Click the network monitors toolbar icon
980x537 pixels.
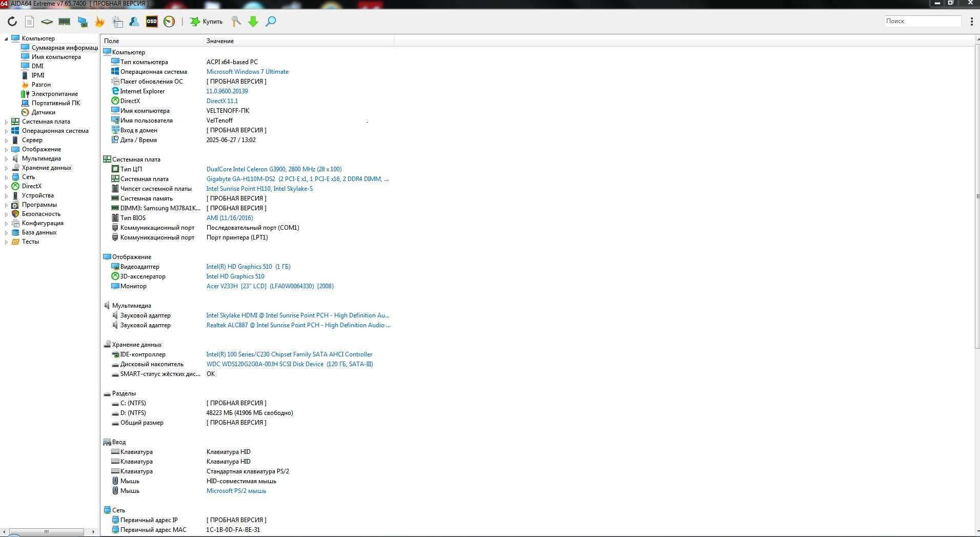(83, 22)
